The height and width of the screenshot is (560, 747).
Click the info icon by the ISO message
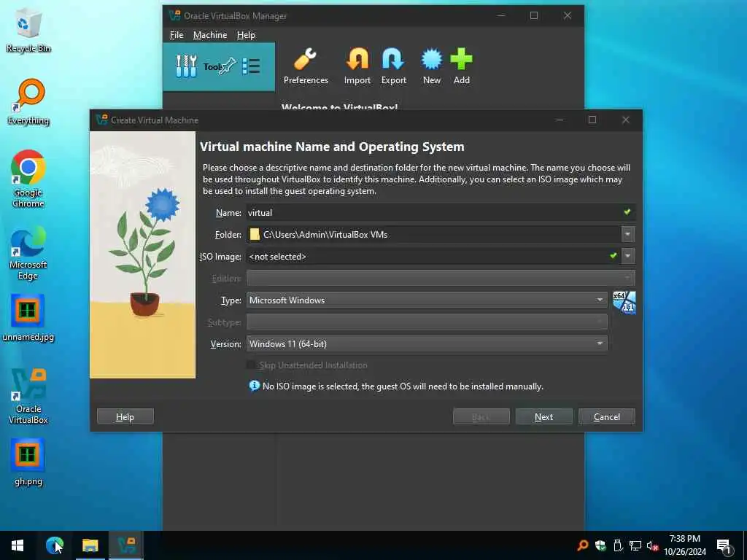255,385
